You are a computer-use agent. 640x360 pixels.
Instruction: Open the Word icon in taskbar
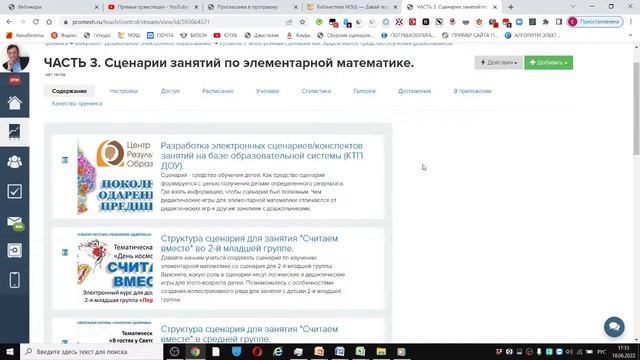click(340, 351)
